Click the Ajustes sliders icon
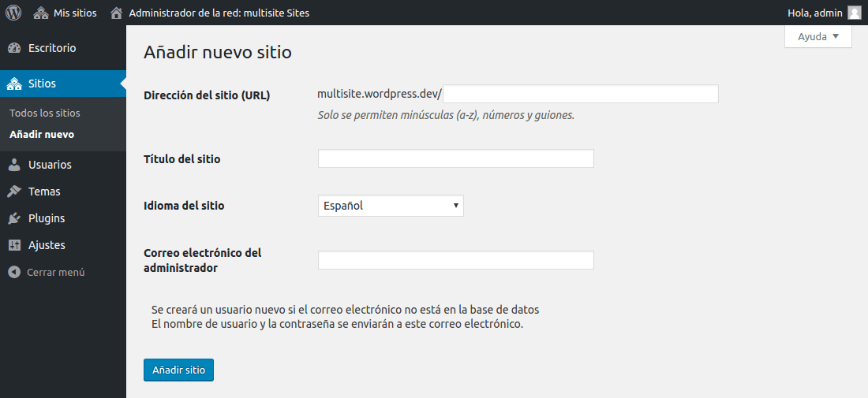This screenshot has height=398, width=868. [14, 245]
